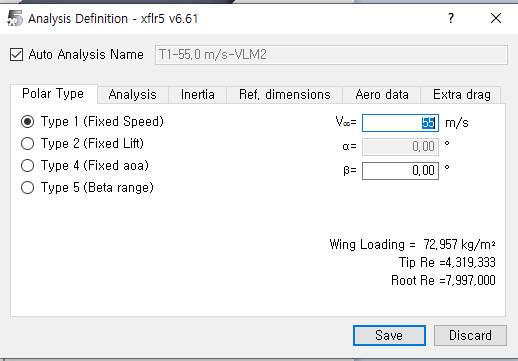Screen dimensions: 518x361
Task: Open the Ref. dimensions tab
Action: click(x=285, y=95)
